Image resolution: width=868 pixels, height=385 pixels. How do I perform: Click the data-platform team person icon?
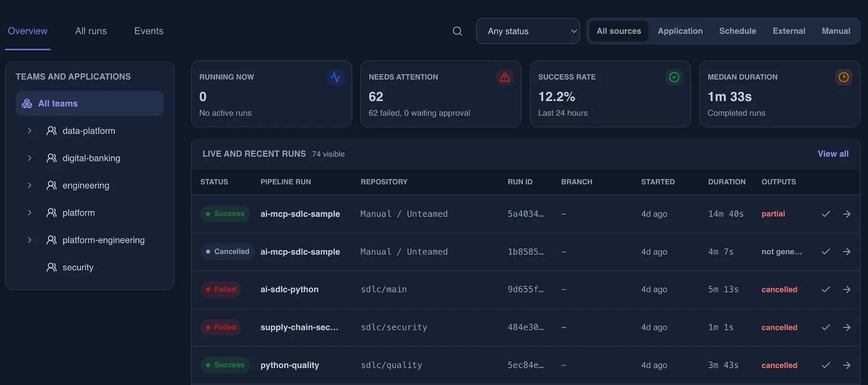51,131
